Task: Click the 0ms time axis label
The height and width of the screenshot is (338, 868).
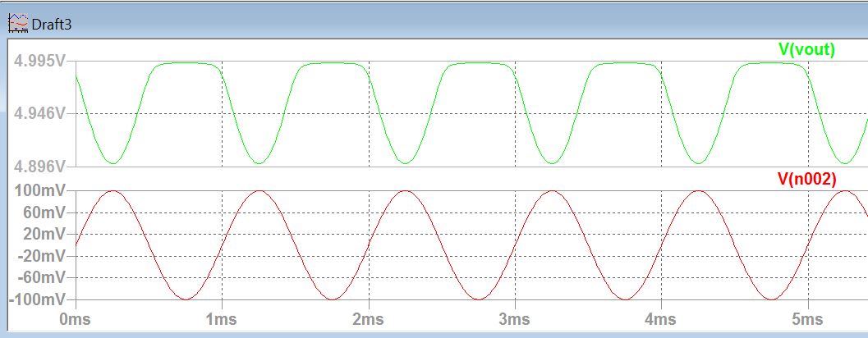Action: 76,319
